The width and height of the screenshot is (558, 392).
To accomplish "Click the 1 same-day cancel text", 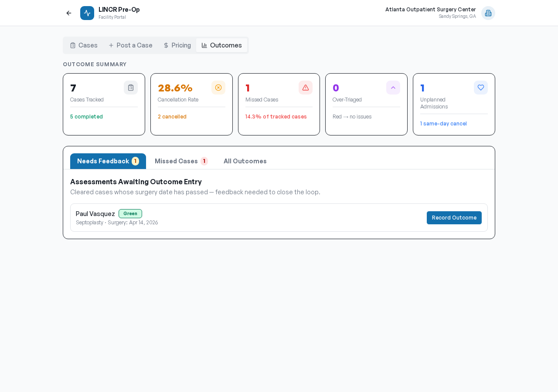I will tap(443, 124).
